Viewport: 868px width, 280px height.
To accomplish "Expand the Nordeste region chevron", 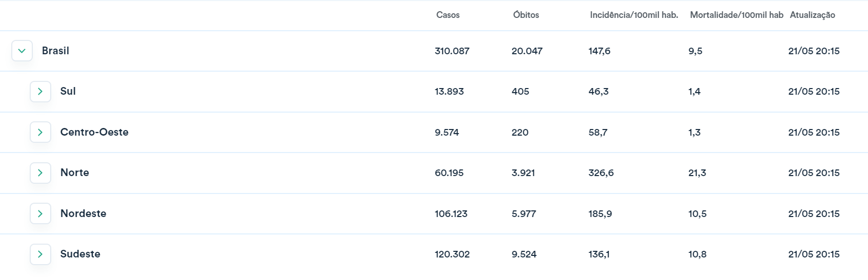I will 40,213.
